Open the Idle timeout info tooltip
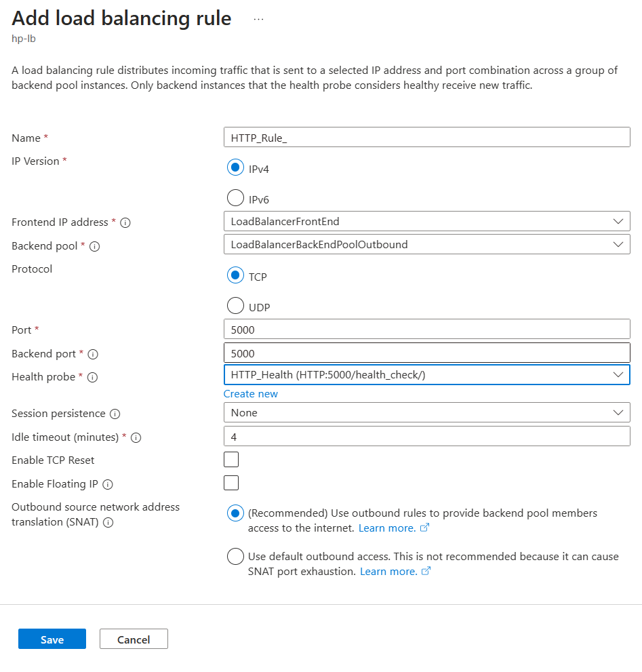 136,437
